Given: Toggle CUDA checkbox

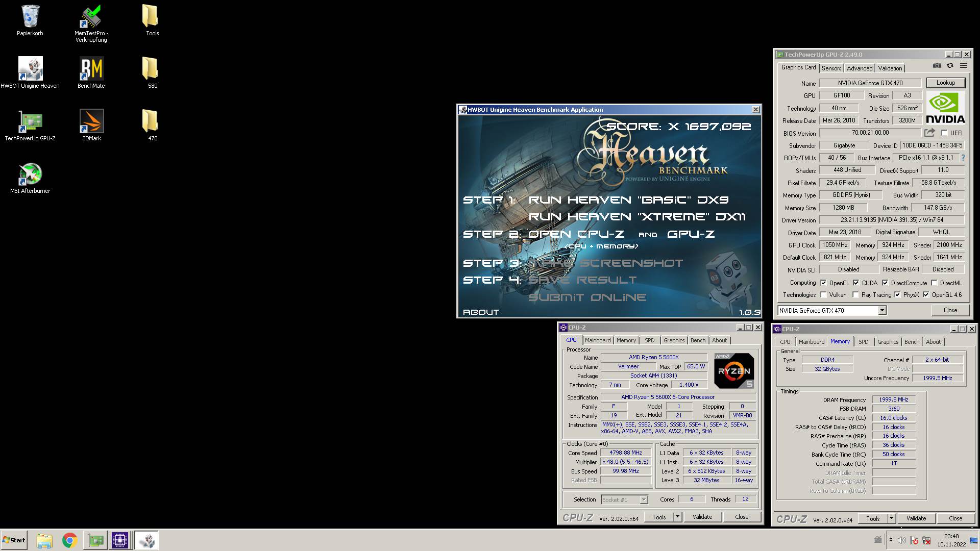Looking at the screenshot, I should (856, 283).
